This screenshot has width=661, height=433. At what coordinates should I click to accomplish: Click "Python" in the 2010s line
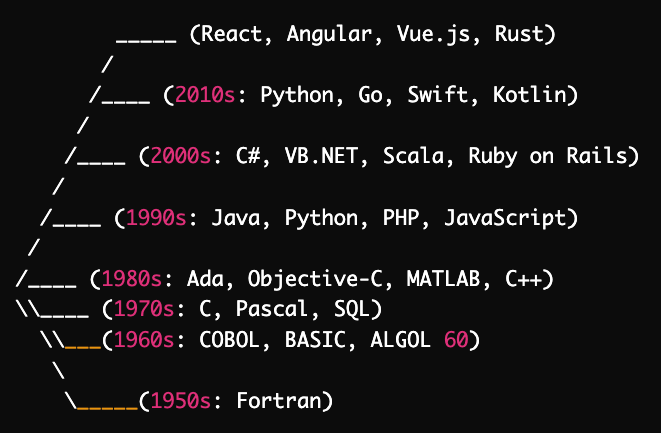pos(297,96)
